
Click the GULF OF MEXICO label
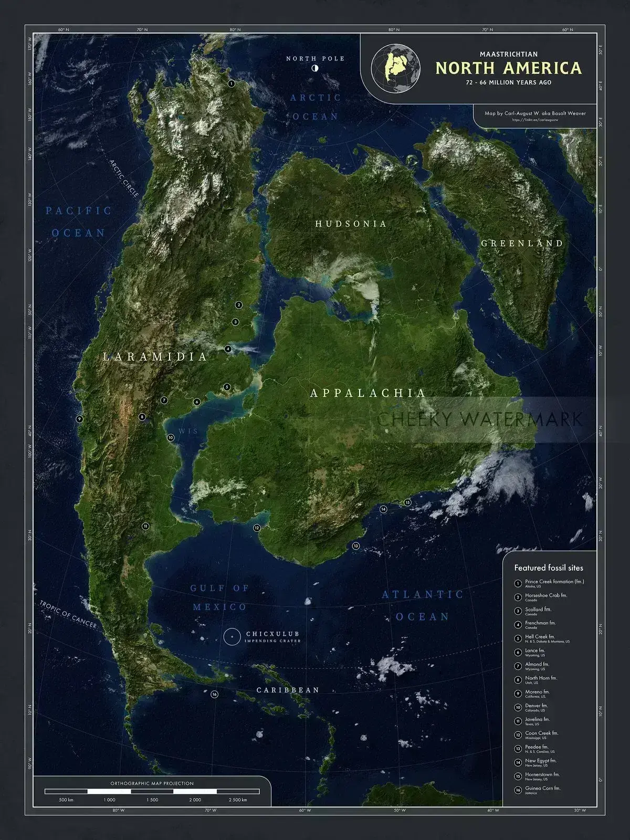[x=219, y=597]
